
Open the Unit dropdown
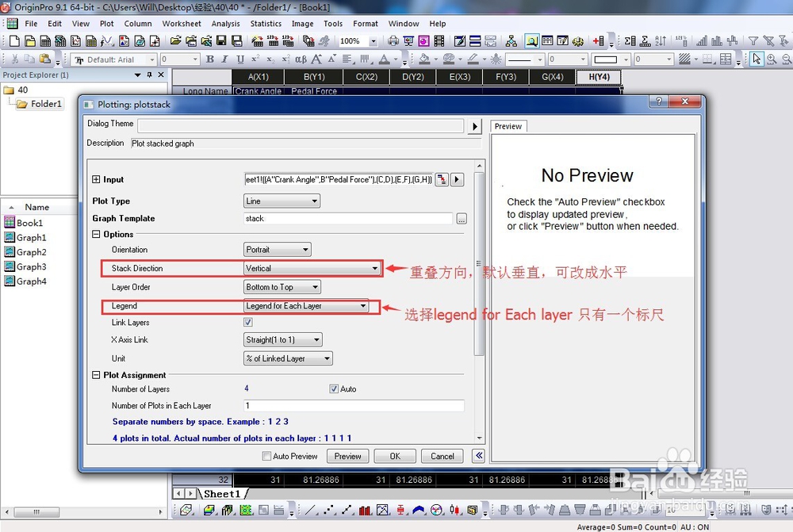[x=288, y=358]
